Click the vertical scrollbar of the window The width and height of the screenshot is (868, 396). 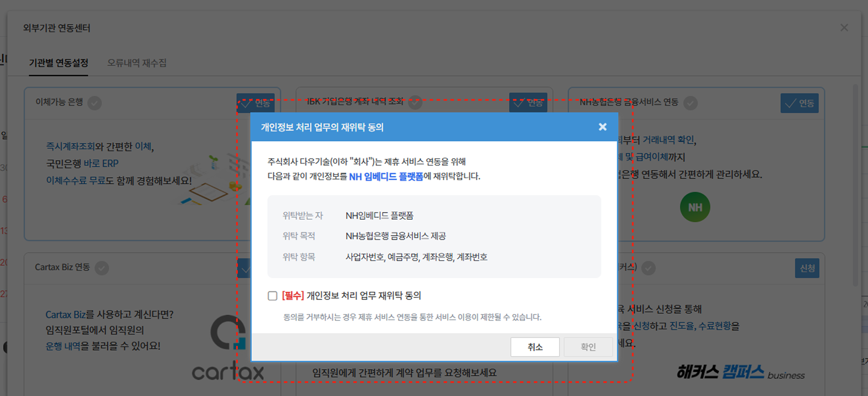click(x=855, y=185)
